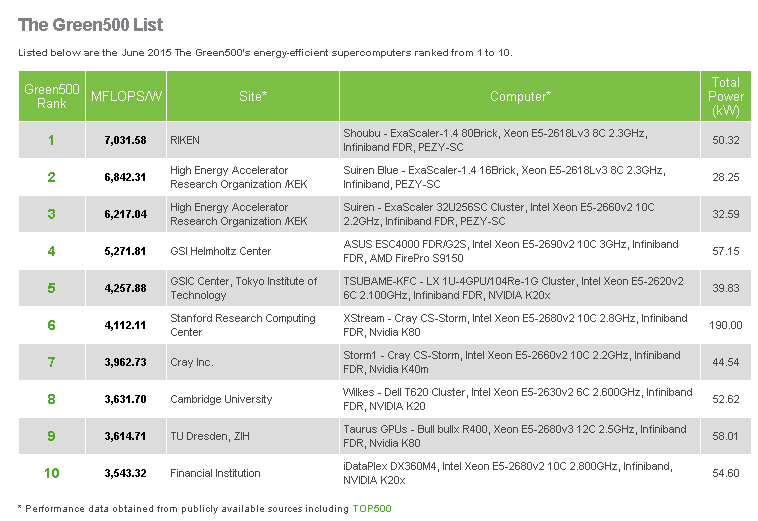Image resolution: width=758 pixels, height=521 pixels.
Task: Select the MFLOPS/W column header
Action: coord(125,96)
